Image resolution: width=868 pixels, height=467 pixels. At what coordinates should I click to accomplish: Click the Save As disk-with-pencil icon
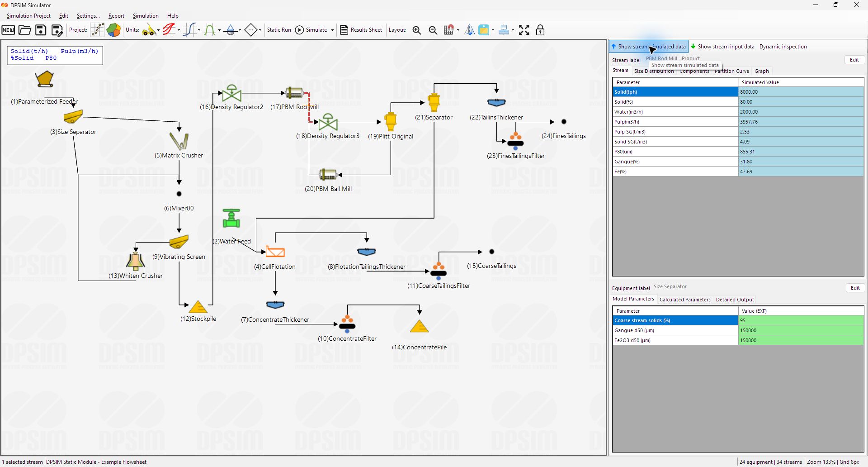click(57, 30)
